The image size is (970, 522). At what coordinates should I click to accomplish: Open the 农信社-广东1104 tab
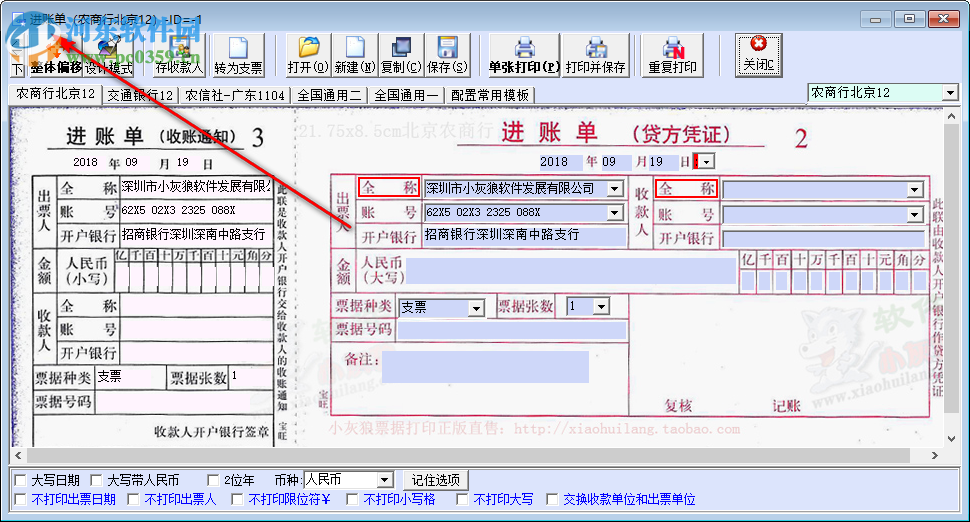coord(235,95)
